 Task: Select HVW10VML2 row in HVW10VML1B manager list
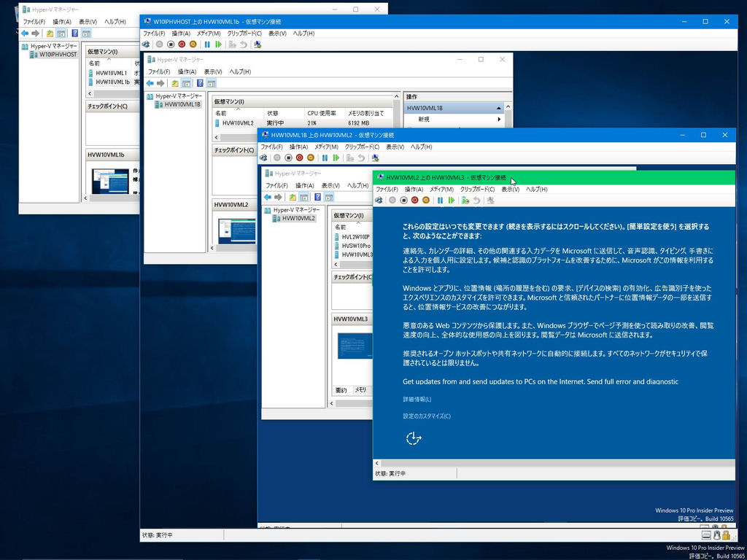303,122
